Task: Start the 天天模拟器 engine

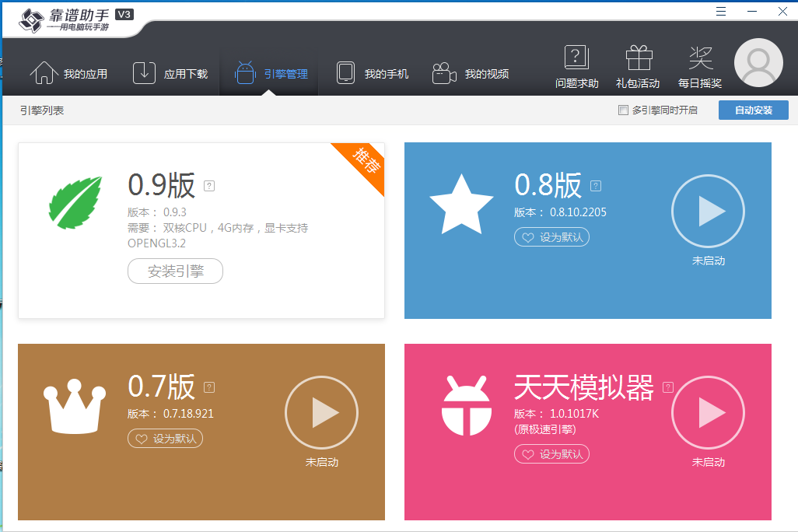Action: [708, 412]
